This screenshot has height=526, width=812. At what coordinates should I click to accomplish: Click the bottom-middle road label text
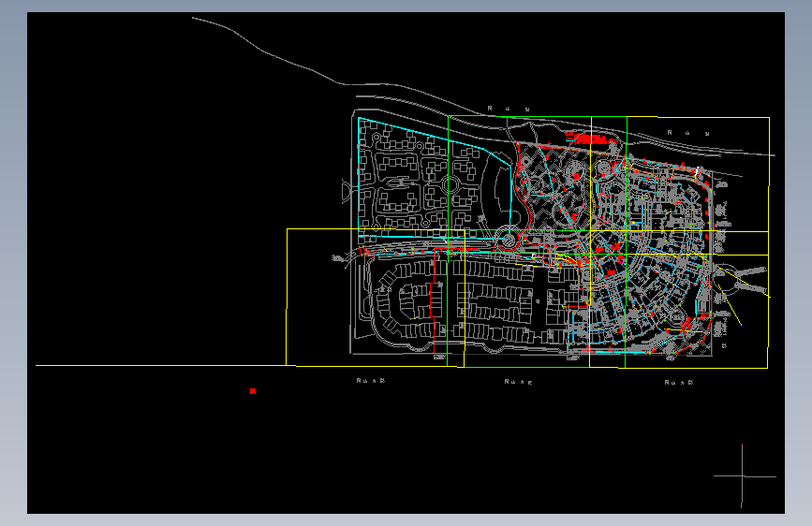(518, 382)
